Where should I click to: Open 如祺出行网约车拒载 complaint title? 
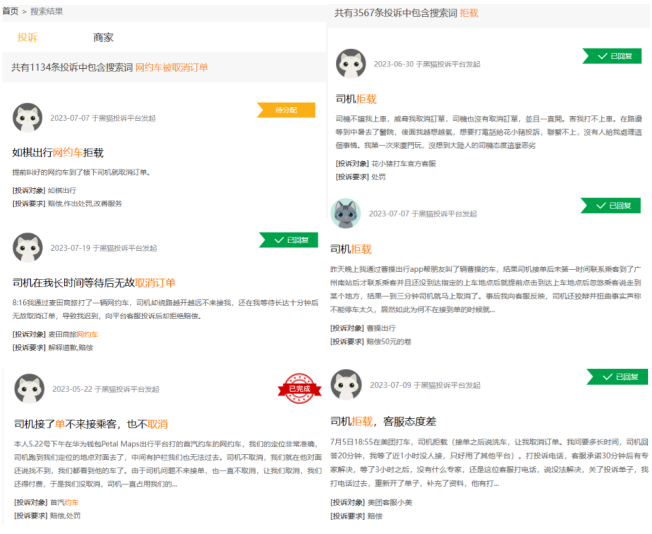58,153
